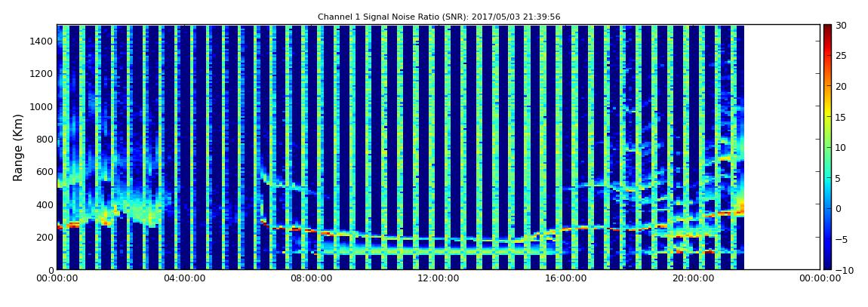Click the 'Range (Km)' y-axis label
868x307 pixels.
tap(18, 147)
